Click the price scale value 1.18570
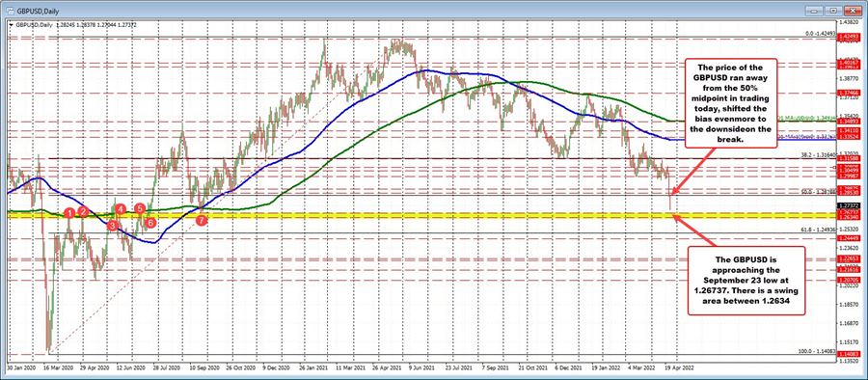This screenshot has width=868, height=380. click(848, 305)
